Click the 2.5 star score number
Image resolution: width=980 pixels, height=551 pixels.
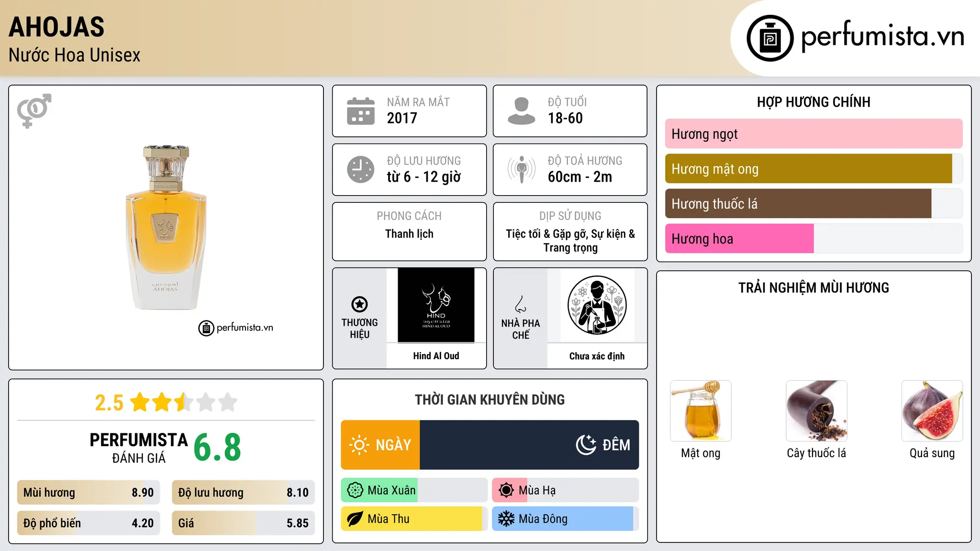(109, 403)
